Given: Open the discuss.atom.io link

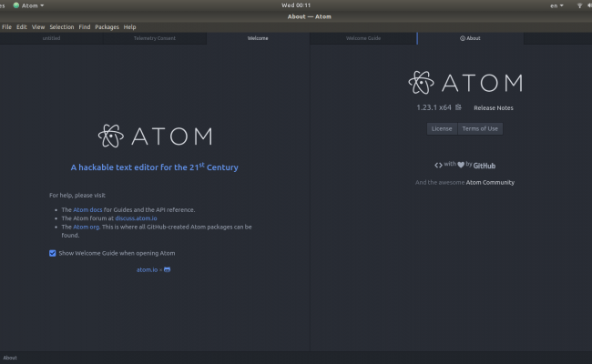Looking at the screenshot, I should click(136, 218).
